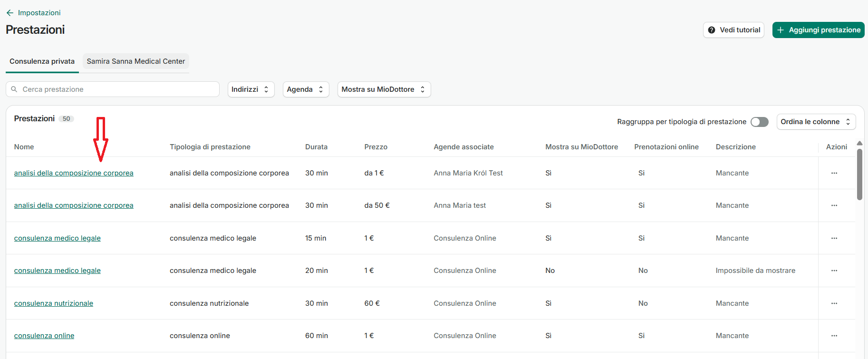Screen dimensions: 868x359
Task: Go back to Impostazioni
Action: pos(33,13)
